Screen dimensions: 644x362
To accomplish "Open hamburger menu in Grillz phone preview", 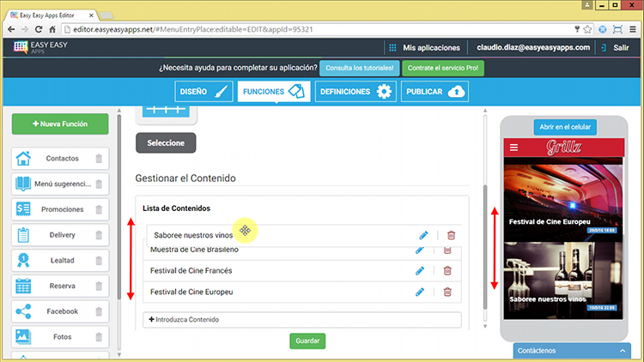I will [514, 148].
